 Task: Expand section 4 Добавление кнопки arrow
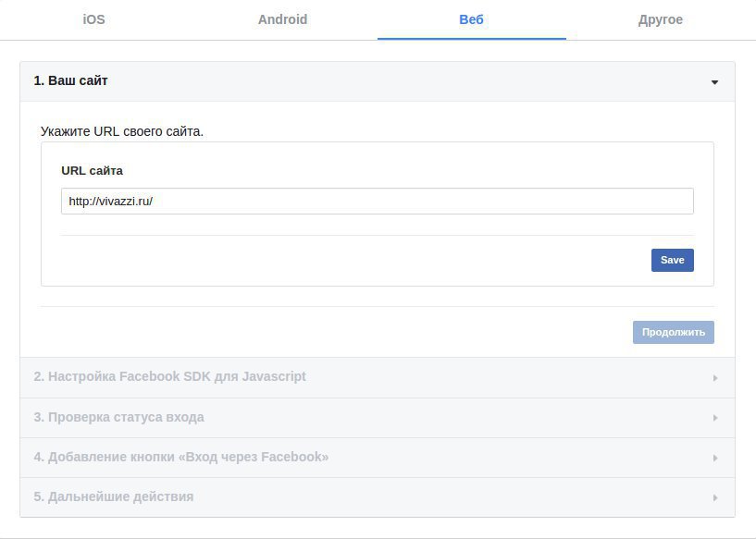[x=715, y=458]
